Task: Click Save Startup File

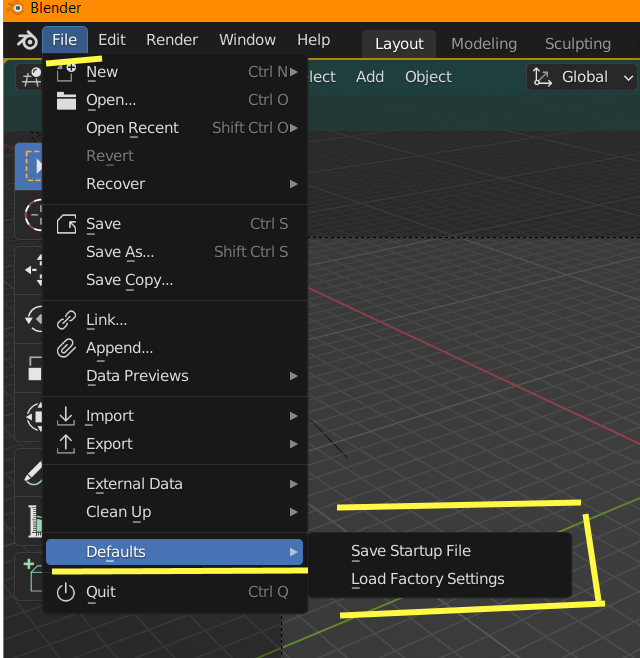Action: [x=440, y=551]
